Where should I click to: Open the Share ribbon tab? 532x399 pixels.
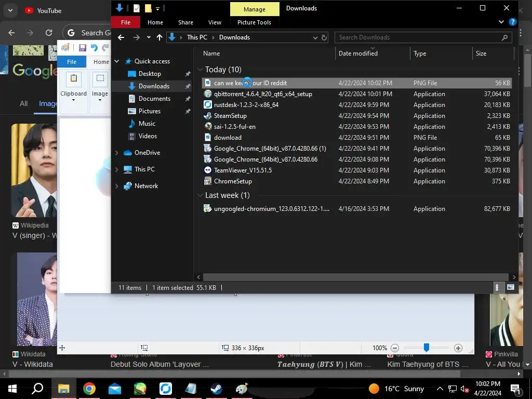click(185, 22)
